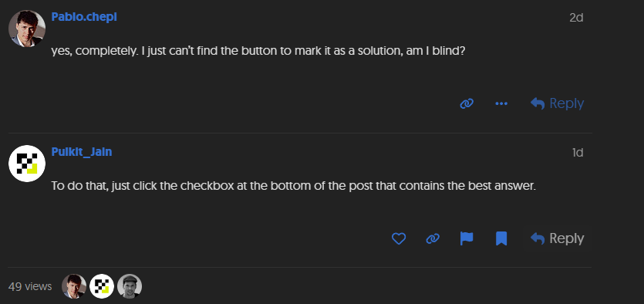This screenshot has height=304, width=644.
Task: Bookmark Pulkit_Jain's post
Action: 501,238
